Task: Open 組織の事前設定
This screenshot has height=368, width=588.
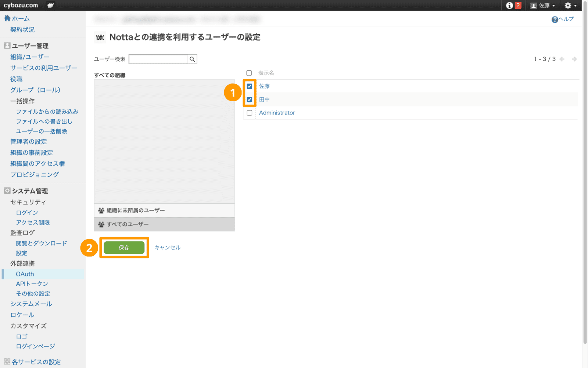Action: (x=32, y=153)
